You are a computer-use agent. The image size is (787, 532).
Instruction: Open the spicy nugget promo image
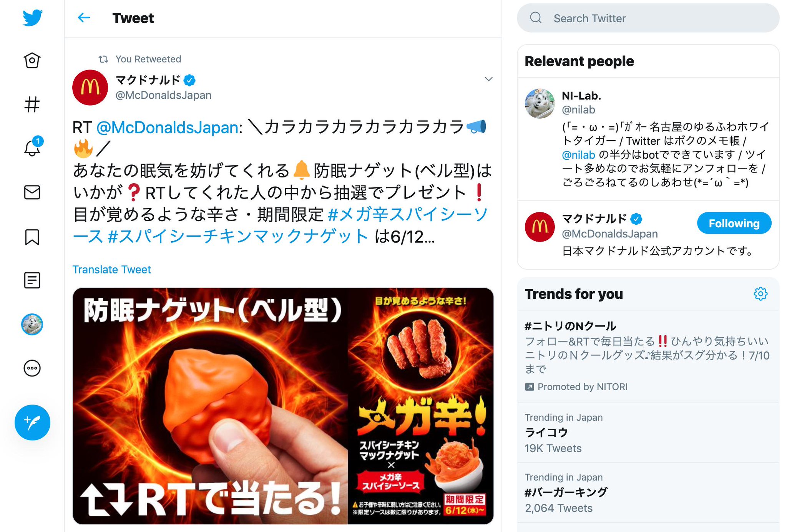pos(283,406)
